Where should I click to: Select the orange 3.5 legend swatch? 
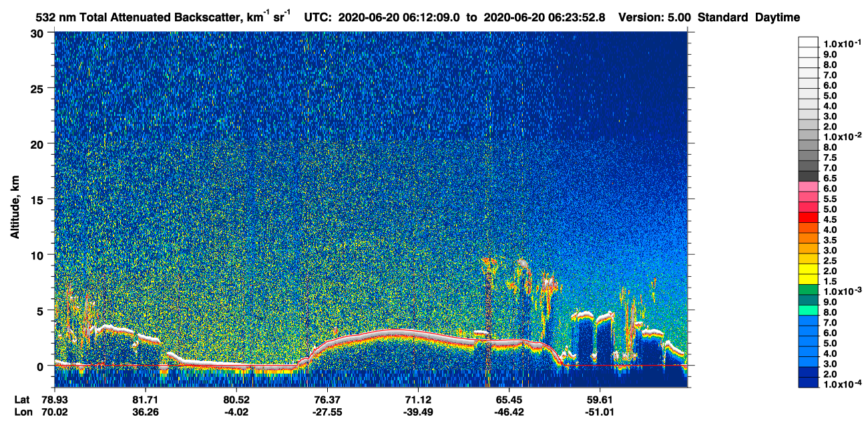click(x=809, y=239)
